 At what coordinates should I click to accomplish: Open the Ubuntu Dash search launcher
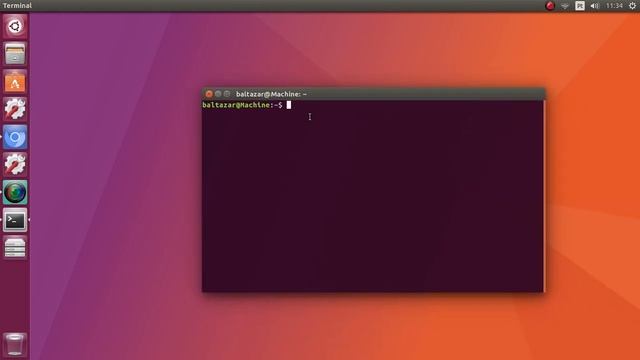(x=15, y=27)
